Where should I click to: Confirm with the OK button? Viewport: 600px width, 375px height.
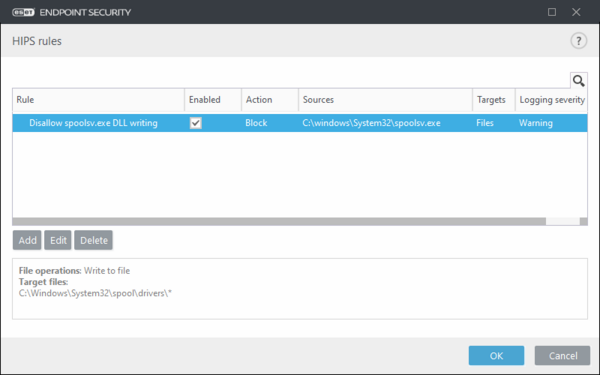[x=496, y=356]
